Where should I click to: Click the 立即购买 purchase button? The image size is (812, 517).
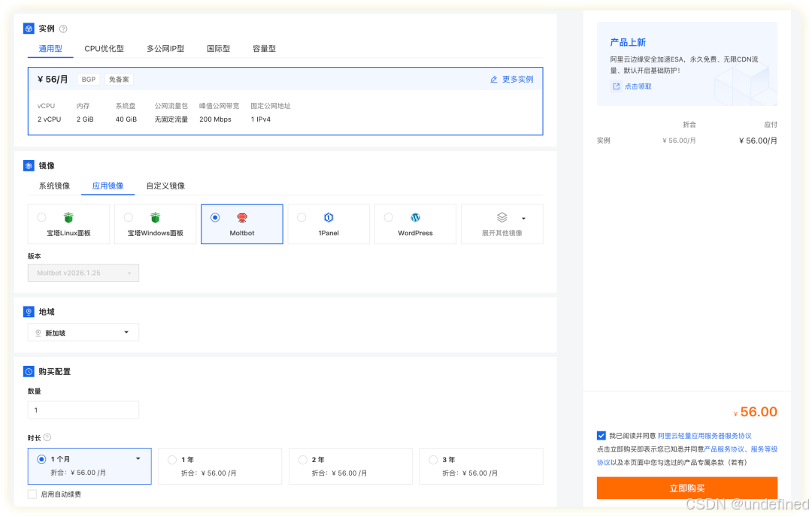686,488
